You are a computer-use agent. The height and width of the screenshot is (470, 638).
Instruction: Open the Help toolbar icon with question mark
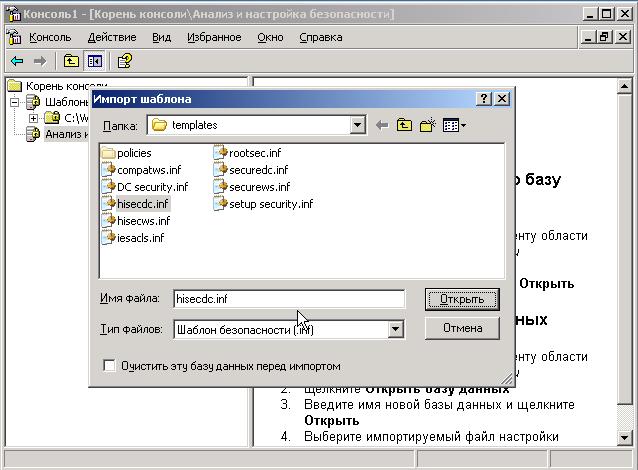[x=125, y=61]
